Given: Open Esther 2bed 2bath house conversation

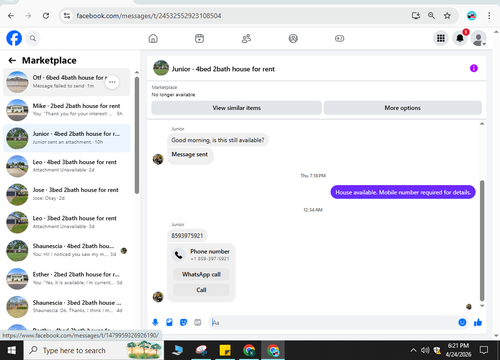Looking at the screenshot, I should click(x=67, y=279).
